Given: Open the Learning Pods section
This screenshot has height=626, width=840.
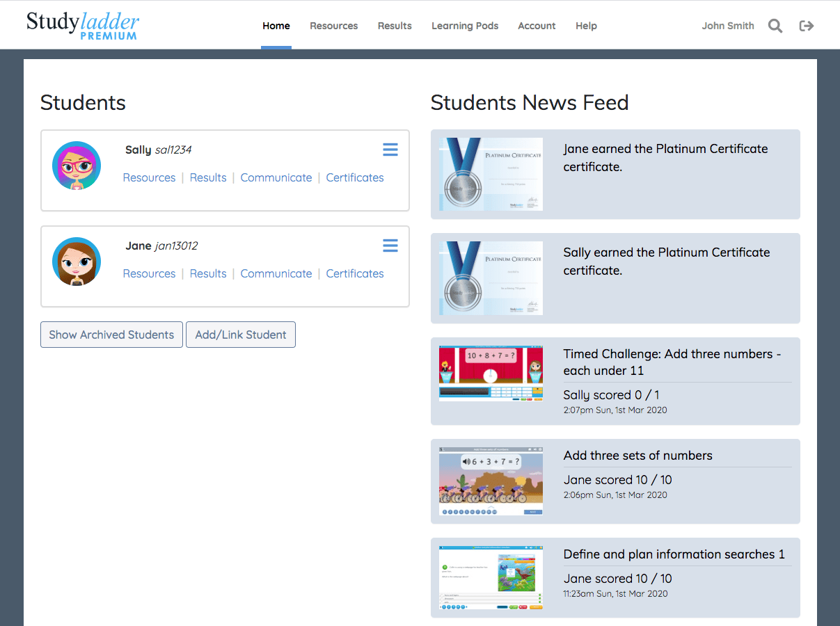Looking at the screenshot, I should (x=465, y=26).
